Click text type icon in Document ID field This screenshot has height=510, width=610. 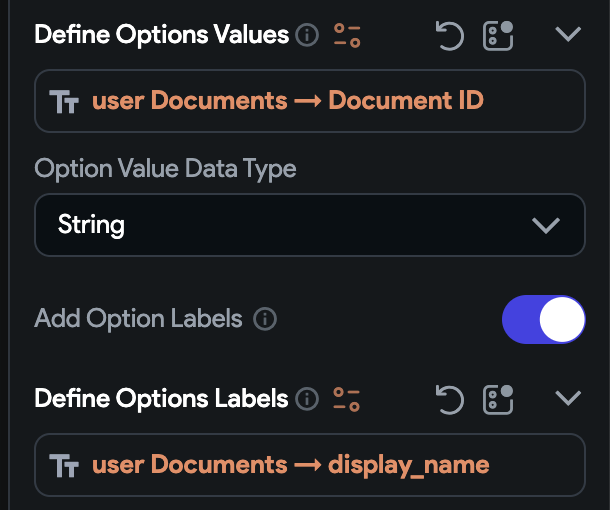[64, 102]
